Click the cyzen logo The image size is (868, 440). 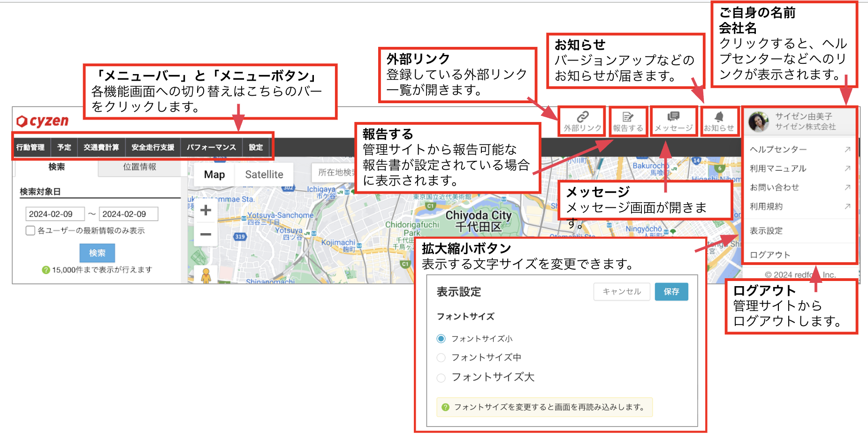[x=42, y=121]
